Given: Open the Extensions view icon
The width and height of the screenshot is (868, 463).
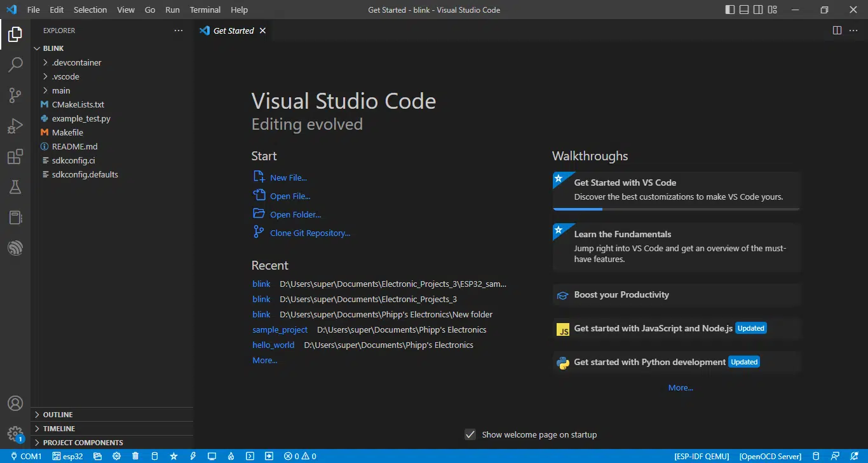Looking at the screenshot, I should [15, 156].
